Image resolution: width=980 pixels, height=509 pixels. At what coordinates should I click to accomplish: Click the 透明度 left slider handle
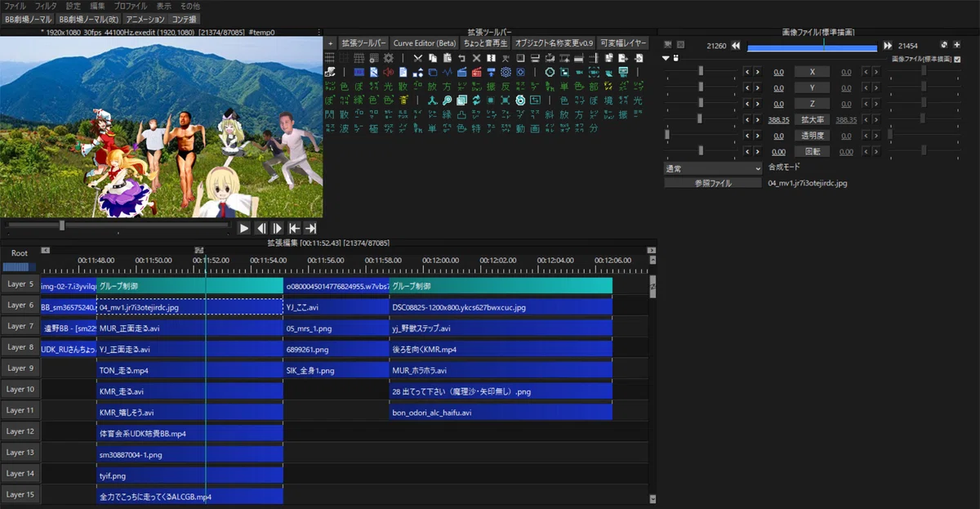pos(667,136)
